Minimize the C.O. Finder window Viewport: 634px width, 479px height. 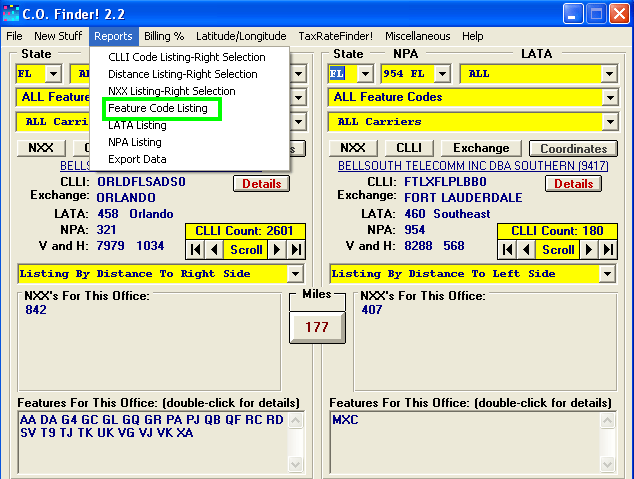click(x=573, y=14)
